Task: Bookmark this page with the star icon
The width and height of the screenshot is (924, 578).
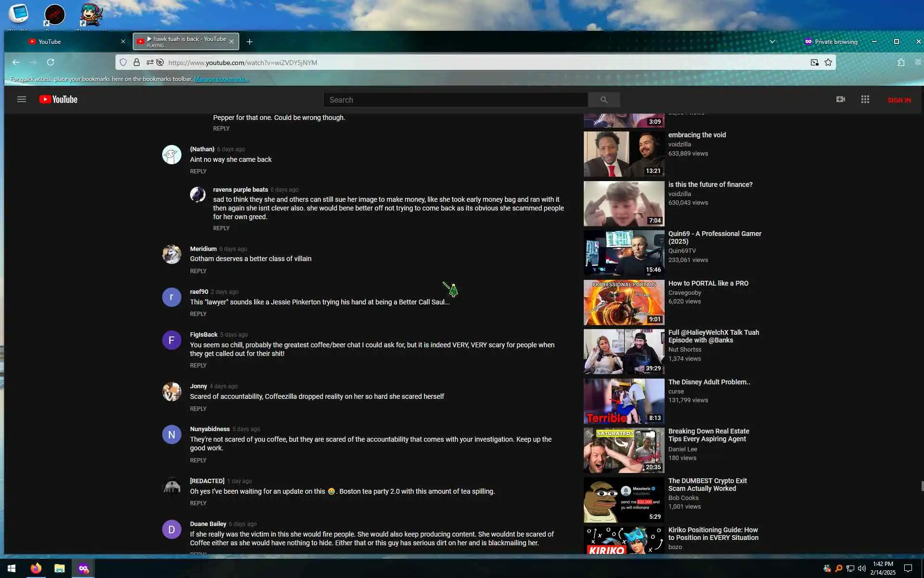Action: point(828,63)
